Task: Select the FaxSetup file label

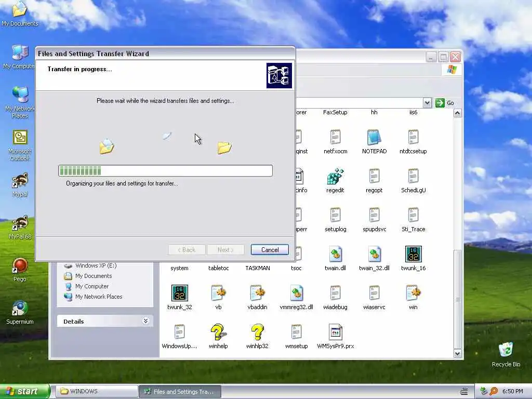Action: click(335, 112)
